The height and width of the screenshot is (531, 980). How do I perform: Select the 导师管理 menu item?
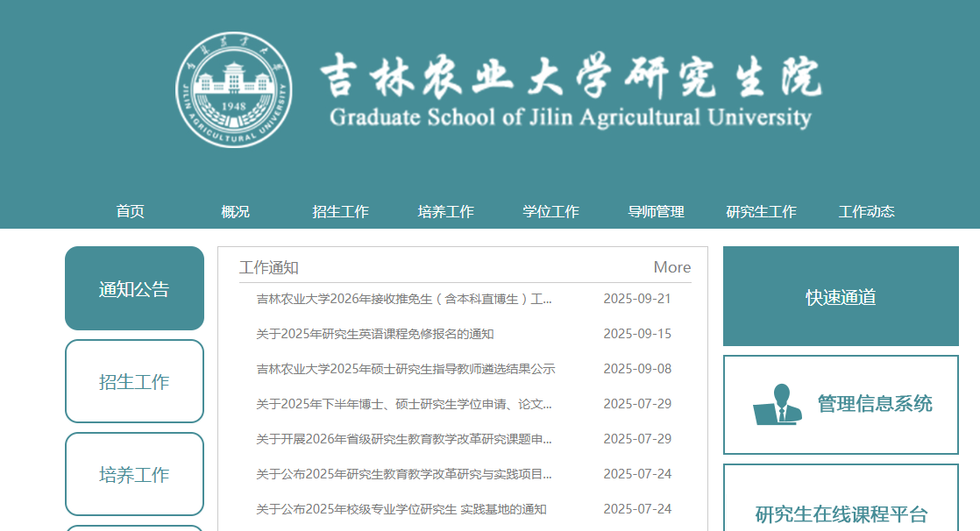click(656, 211)
